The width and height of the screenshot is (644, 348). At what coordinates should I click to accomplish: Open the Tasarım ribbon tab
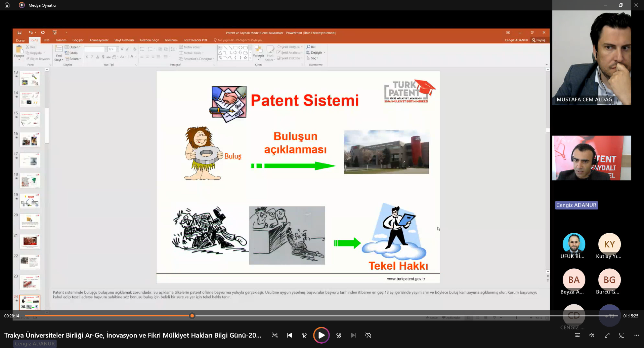(x=61, y=40)
